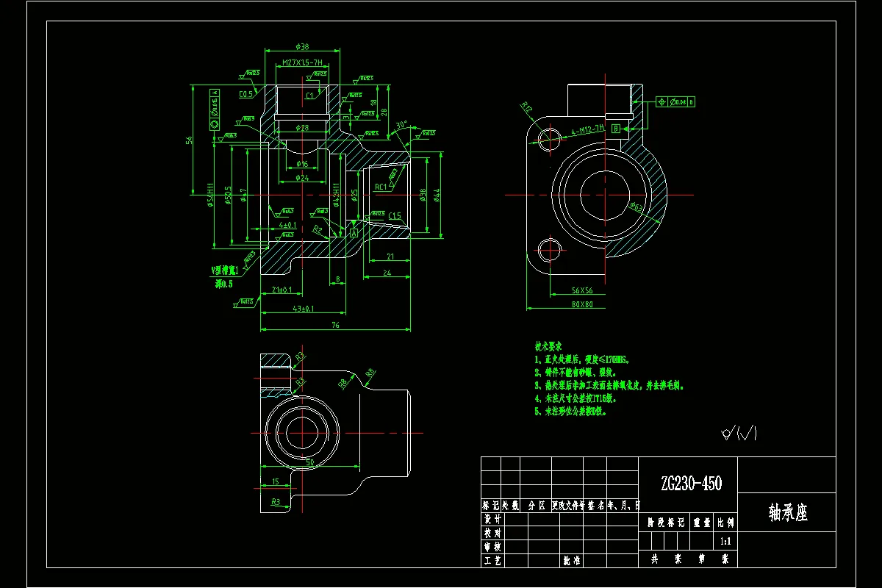Click the 24 length dimension

coord(389,272)
